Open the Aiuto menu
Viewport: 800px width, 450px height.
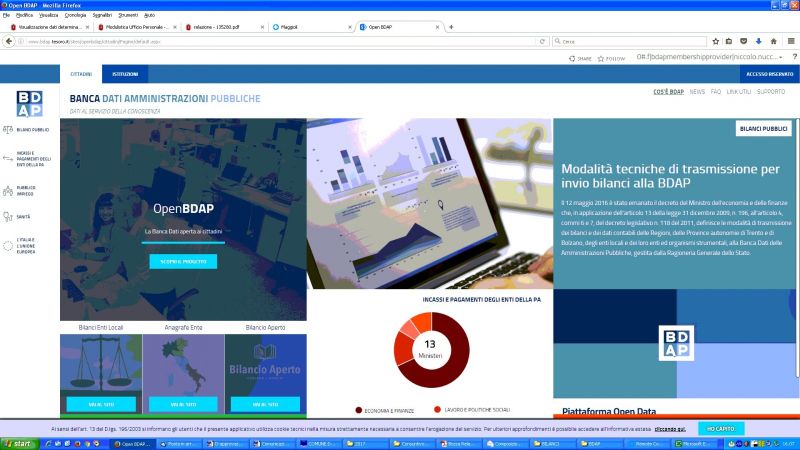pos(149,15)
